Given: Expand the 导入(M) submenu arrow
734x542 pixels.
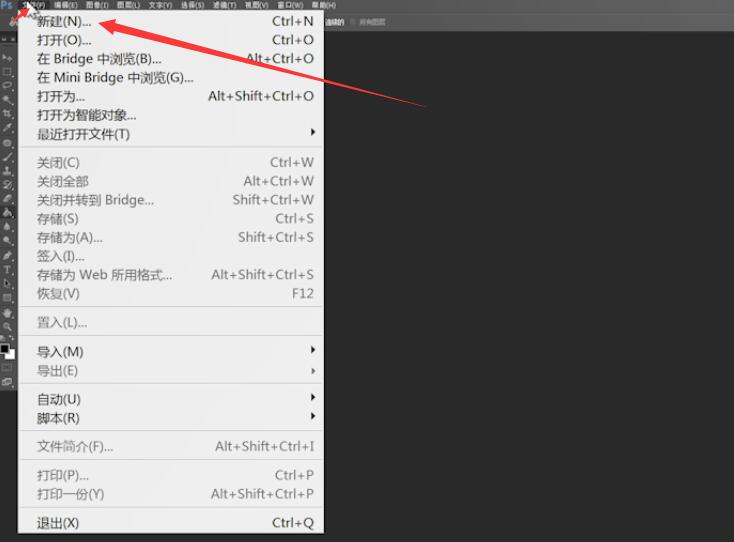Looking at the screenshot, I should coord(313,350).
